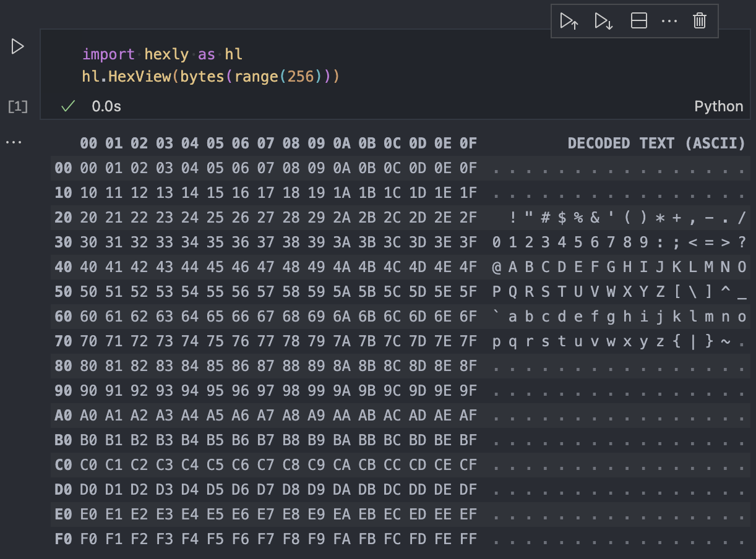This screenshot has height=559, width=756.
Task: Click decoded character ?
Action: [742, 242]
